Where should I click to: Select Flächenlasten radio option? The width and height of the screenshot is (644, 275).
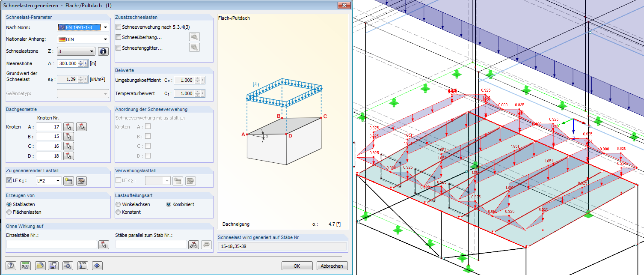(9, 212)
